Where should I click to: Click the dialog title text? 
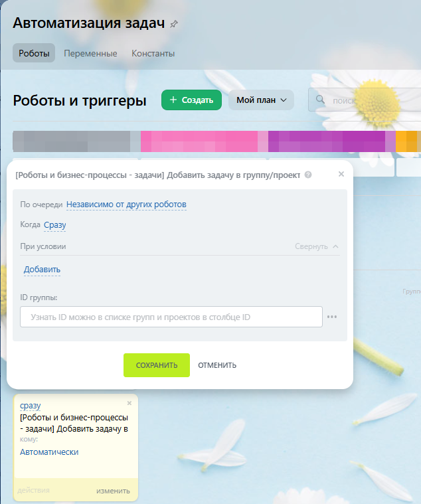(x=158, y=175)
